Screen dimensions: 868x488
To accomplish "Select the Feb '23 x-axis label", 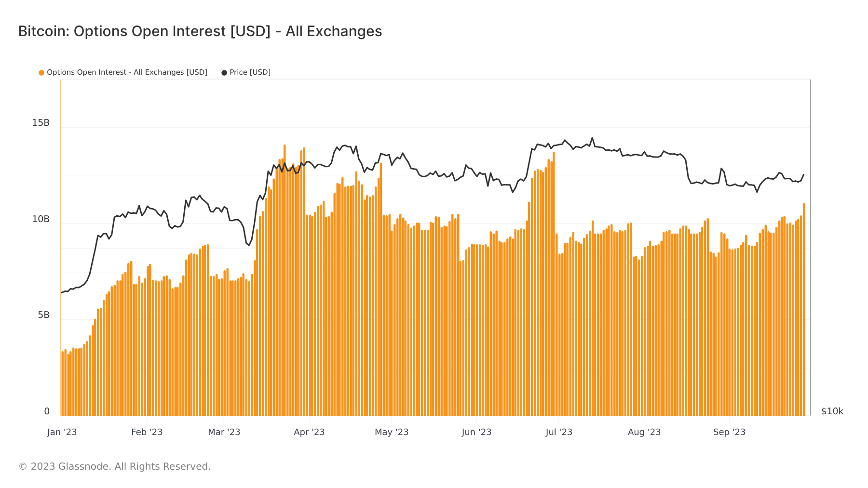I will point(147,432).
